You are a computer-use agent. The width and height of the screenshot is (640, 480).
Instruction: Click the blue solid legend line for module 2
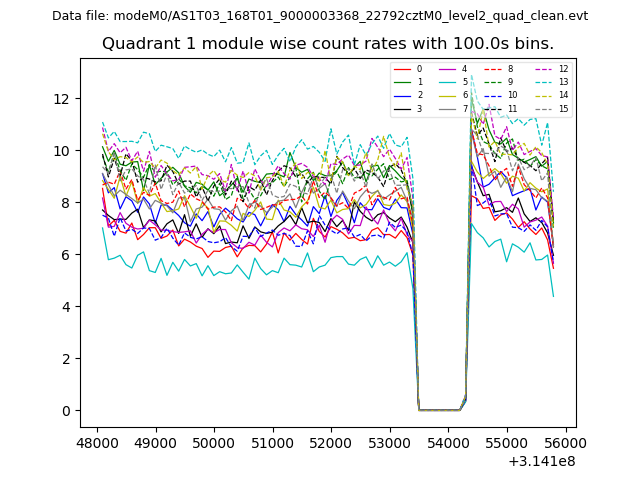click(402, 95)
